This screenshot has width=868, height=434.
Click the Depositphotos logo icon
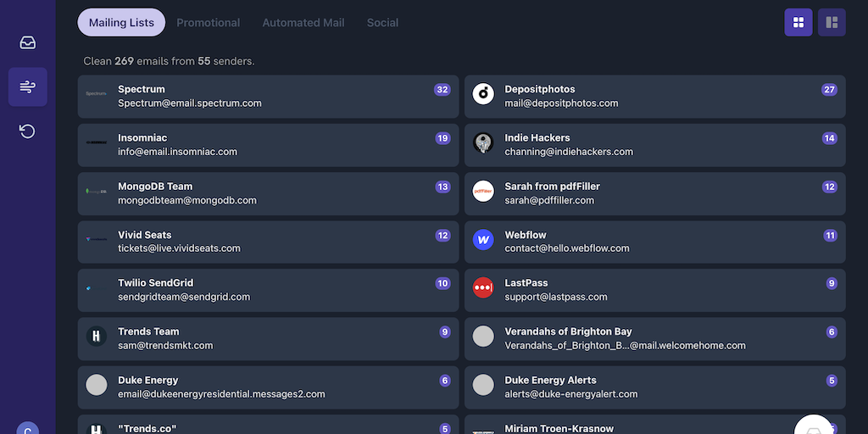(x=483, y=94)
